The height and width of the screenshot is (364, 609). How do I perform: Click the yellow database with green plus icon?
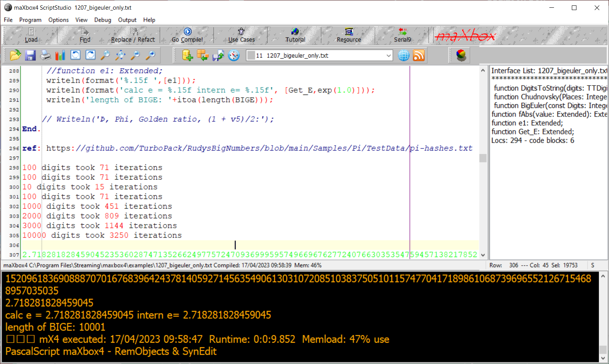pos(188,55)
